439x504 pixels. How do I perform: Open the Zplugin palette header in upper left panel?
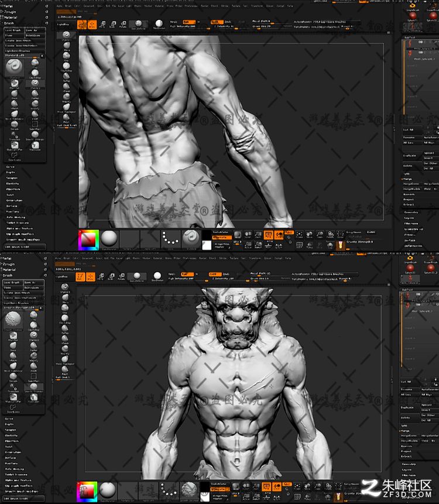[10, 12]
